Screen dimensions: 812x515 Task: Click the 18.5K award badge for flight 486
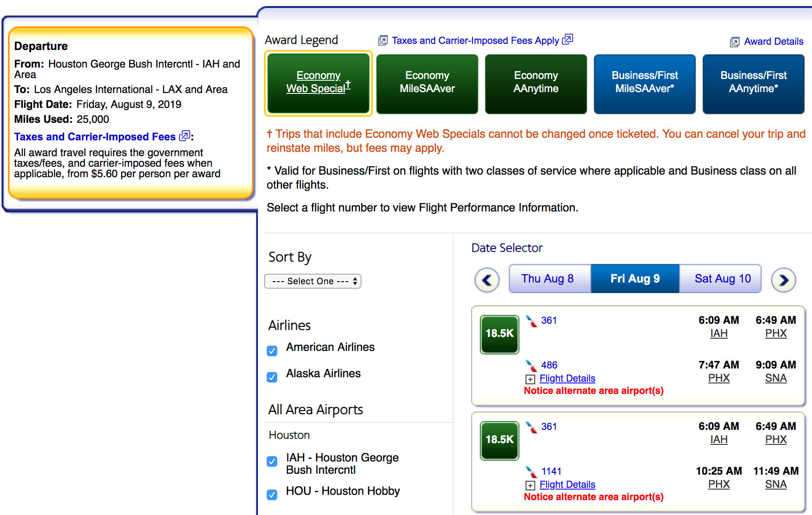pos(499,334)
